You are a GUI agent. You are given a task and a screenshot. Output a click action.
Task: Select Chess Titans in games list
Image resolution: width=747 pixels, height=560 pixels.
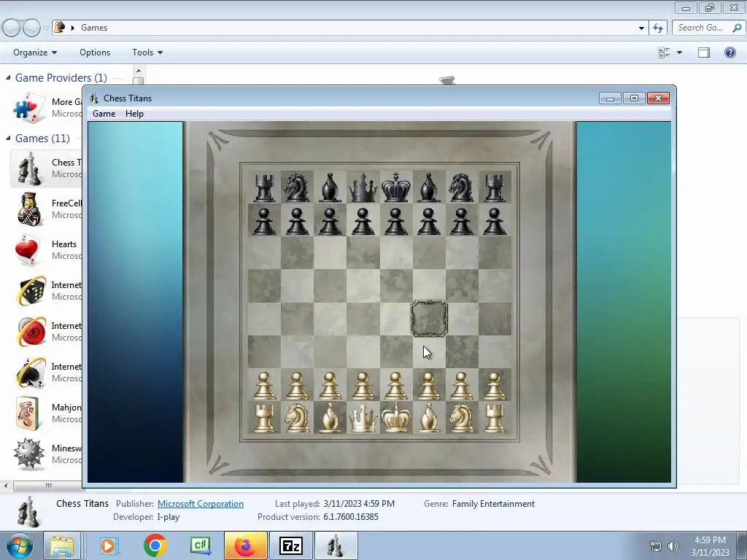(47, 168)
